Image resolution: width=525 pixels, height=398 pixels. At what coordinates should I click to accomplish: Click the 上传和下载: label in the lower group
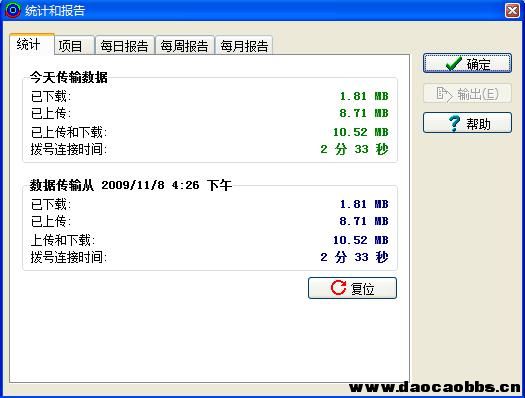[x=63, y=240]
